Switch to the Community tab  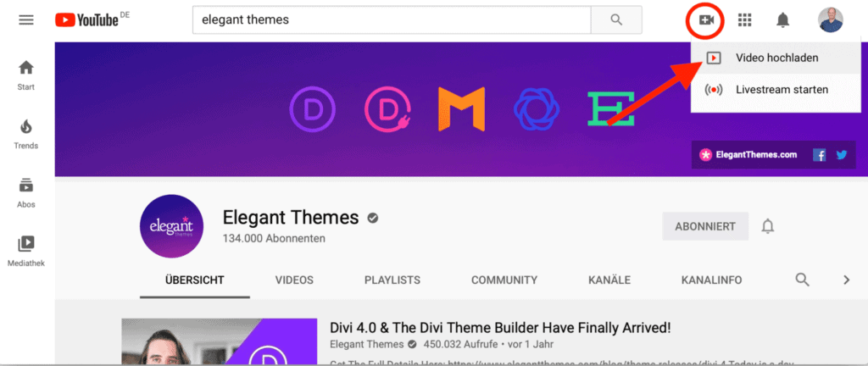504,280
